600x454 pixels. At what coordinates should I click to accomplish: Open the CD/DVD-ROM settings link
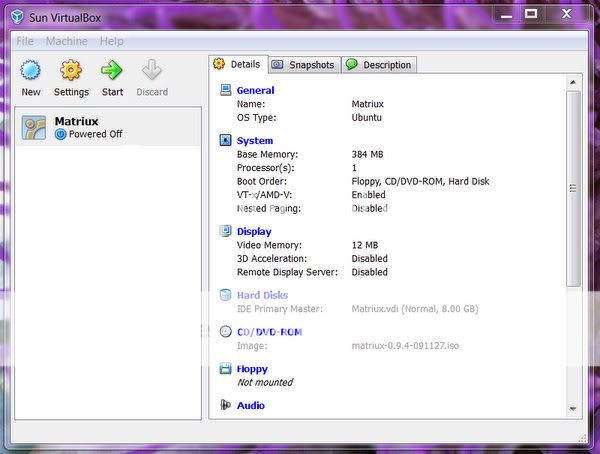(x=269, y=332)
